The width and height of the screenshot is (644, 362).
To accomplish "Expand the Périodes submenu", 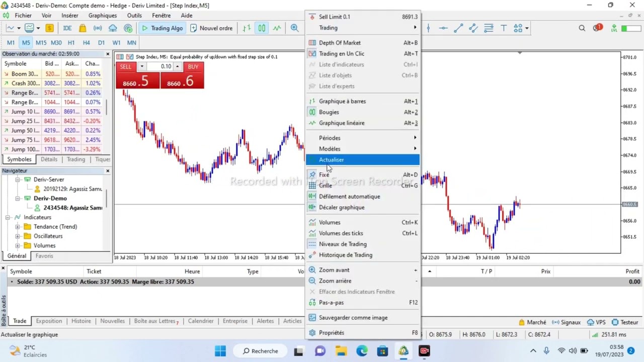I will 362,138.
